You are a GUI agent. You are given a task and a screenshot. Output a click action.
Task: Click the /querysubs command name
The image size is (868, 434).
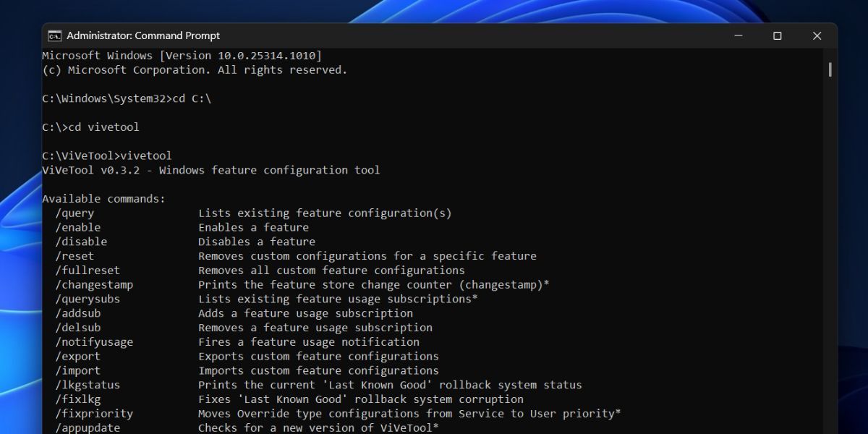point(88,299)
